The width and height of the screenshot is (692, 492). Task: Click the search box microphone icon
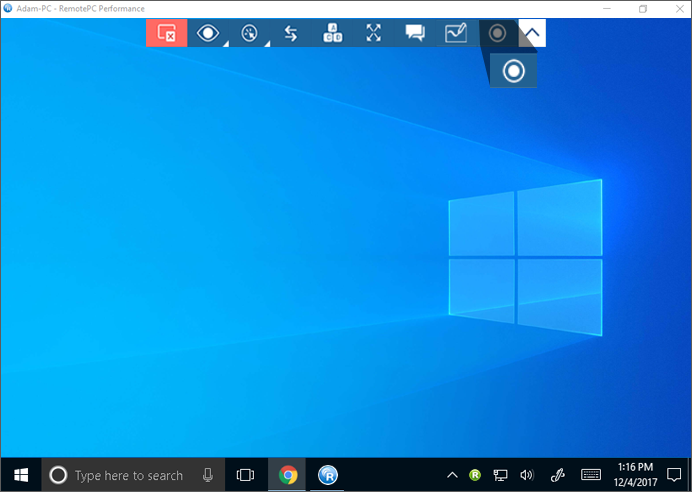208,475
